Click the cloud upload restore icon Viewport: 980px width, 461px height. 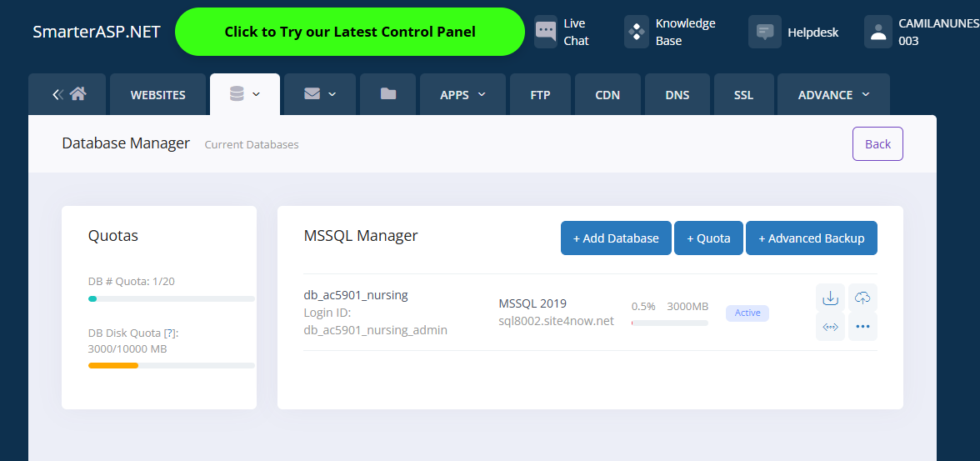click(862, 298)
